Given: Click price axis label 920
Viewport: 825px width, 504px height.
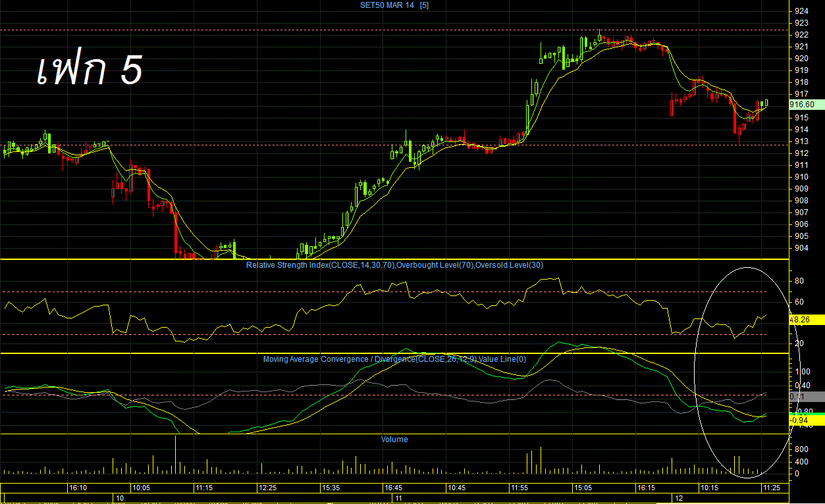Looking at the screenshot, I should point(801,59).
